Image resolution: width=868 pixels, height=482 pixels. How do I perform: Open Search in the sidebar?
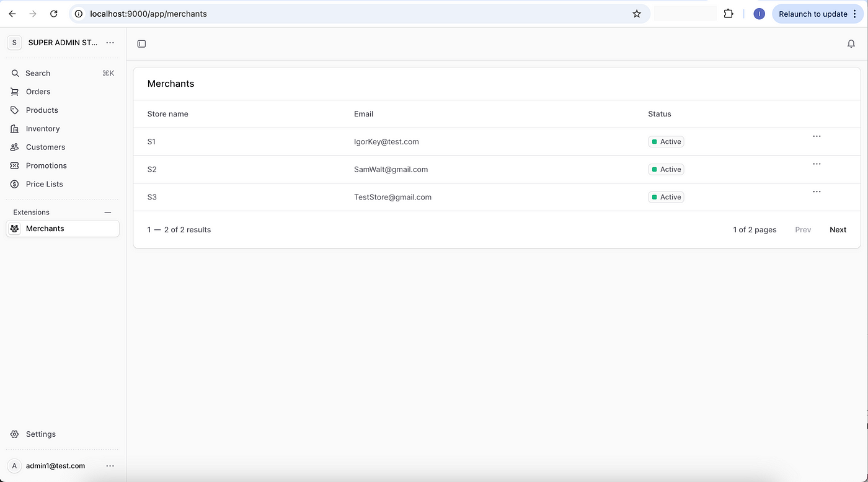click(63, 73)
